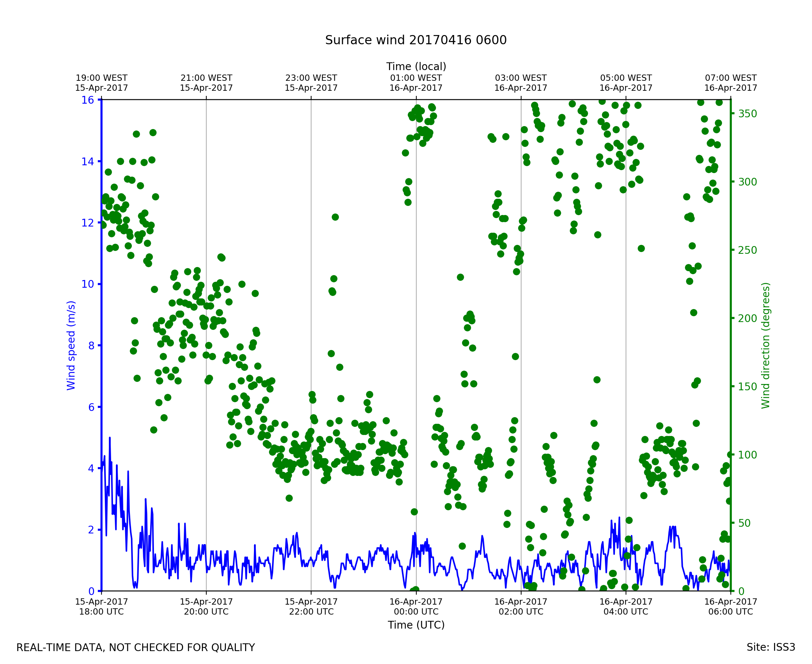Click the 'Time (UTC)' bottom axis label
812x664 pixels.
pyautogui.click(x=416, y=625)
